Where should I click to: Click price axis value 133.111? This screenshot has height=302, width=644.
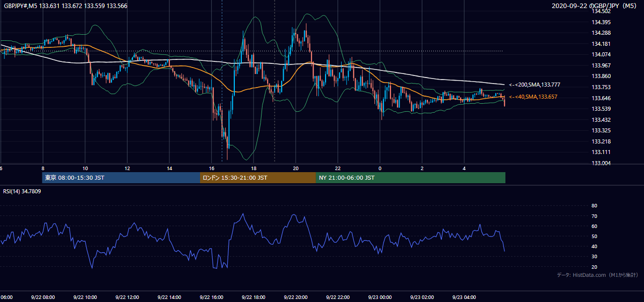pos(601,152)
